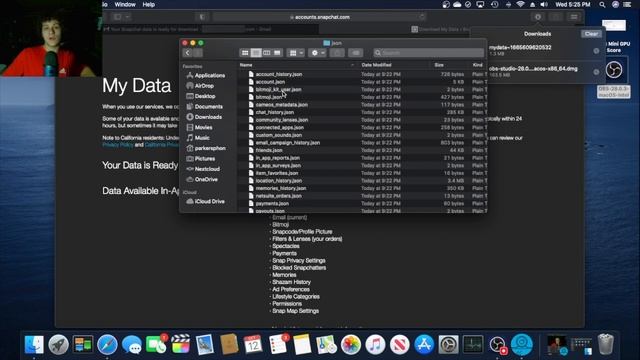Switch Finder to icon view
The height and width of the screenshot is (360, 640).
(x=245, y=53)
